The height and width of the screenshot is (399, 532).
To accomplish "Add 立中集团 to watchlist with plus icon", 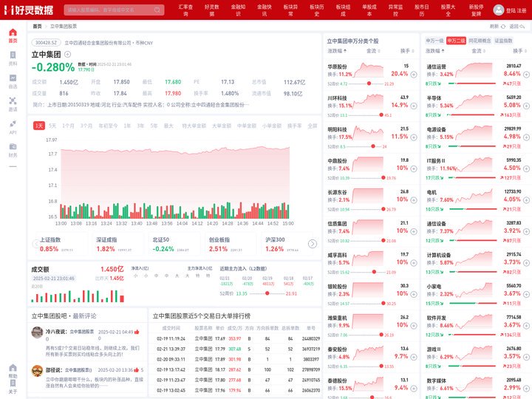I will tap(67, 54).
